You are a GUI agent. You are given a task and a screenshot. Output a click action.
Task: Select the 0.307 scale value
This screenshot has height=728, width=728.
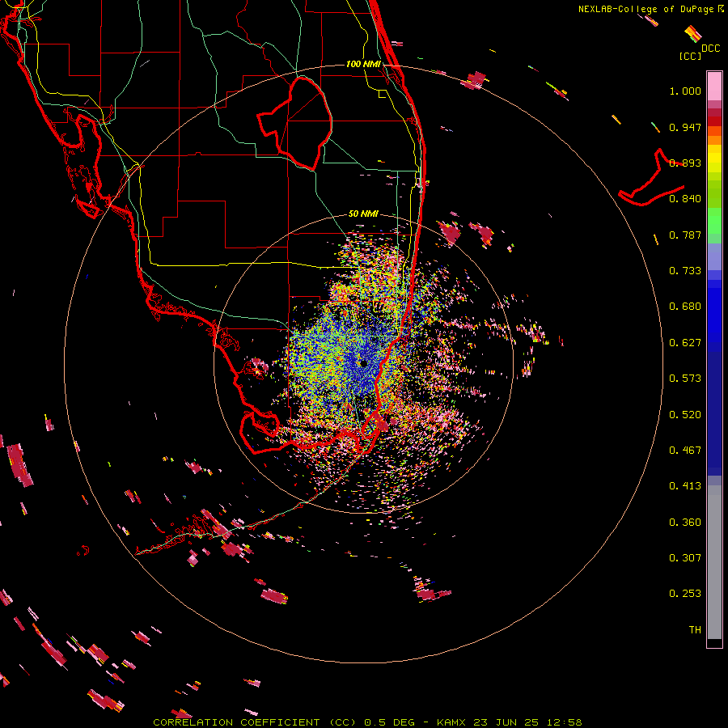[x=685, y=558]
